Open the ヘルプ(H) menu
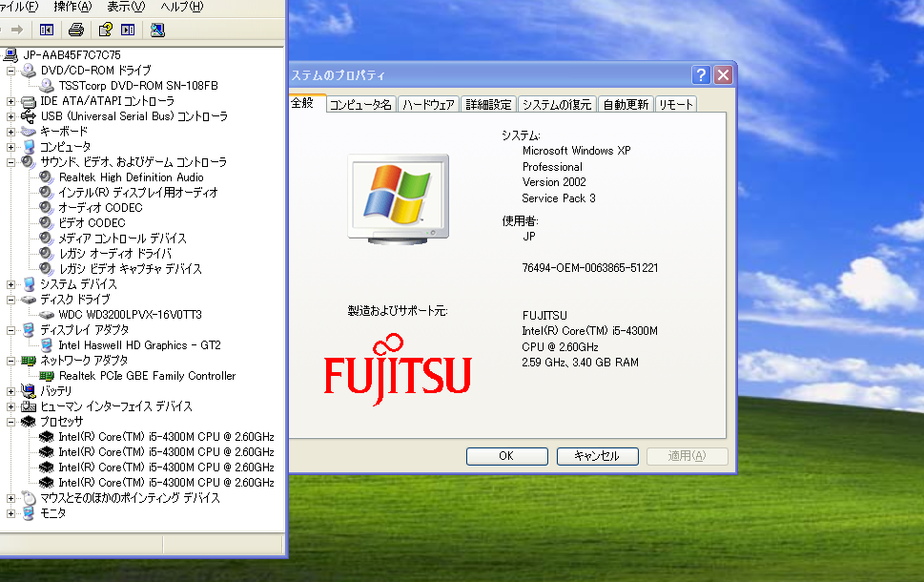Image resolution: width=924 pixels, height=582 pixels. [181, 7]
